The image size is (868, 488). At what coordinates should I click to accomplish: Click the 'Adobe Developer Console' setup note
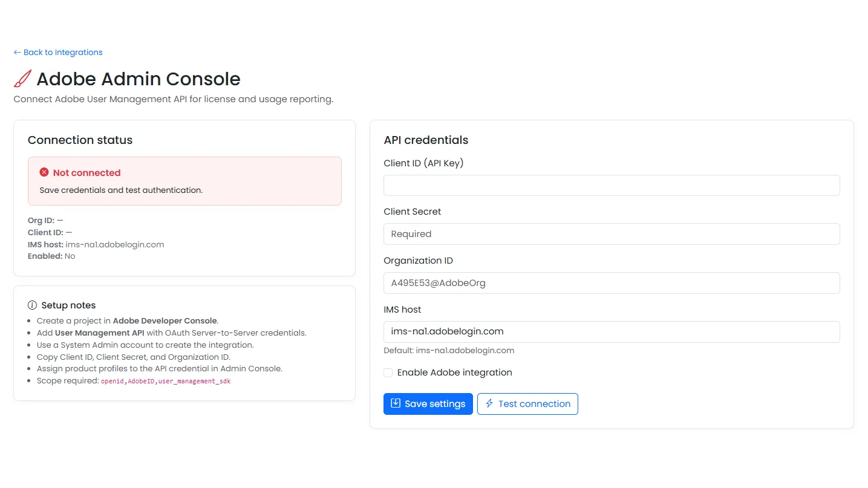click(128, 321)
